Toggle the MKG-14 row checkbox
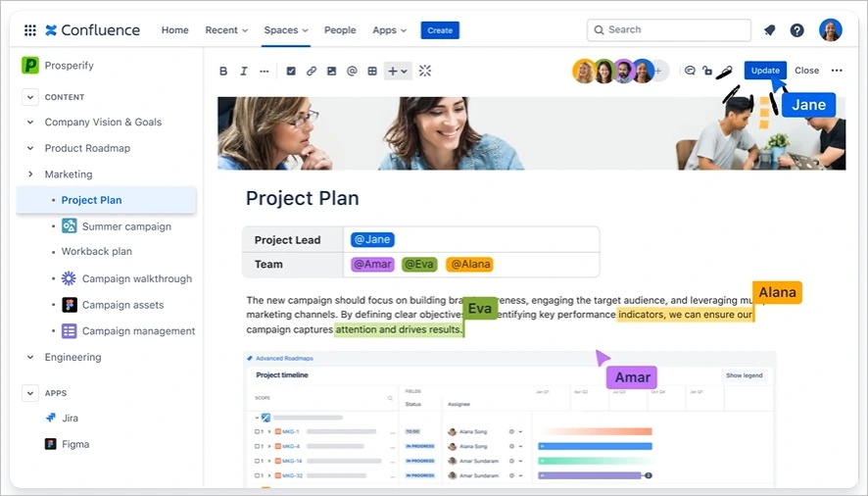 click(257, 461)
